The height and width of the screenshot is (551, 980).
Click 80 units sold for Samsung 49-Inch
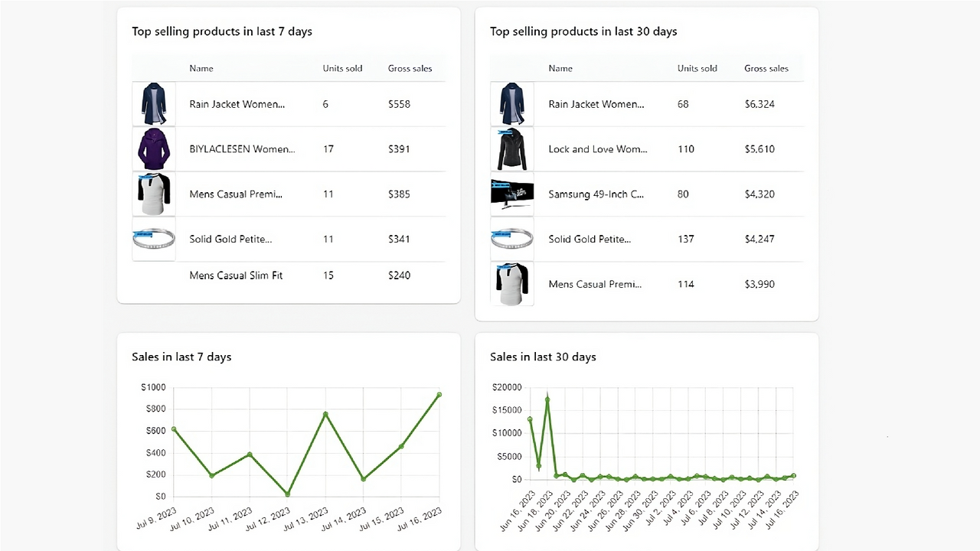point(683,194)
